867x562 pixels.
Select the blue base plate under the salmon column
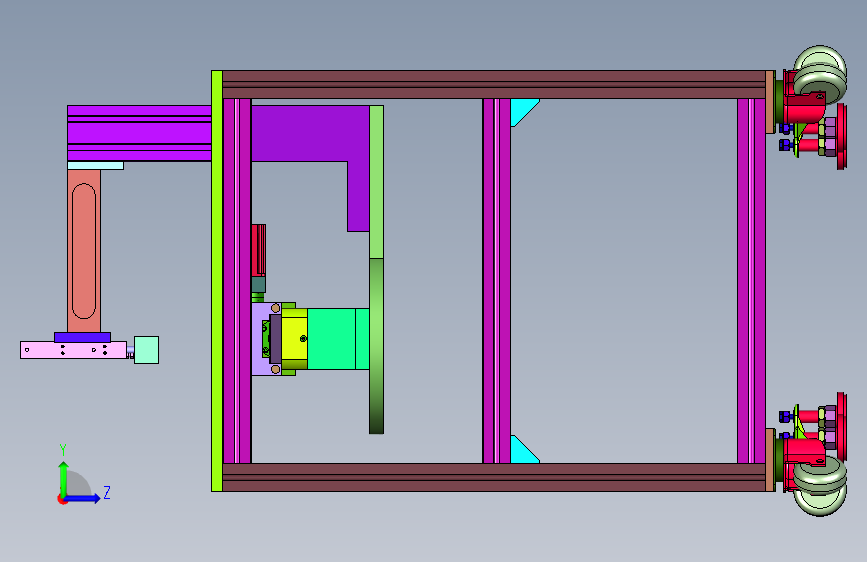(x=82, y=337)
